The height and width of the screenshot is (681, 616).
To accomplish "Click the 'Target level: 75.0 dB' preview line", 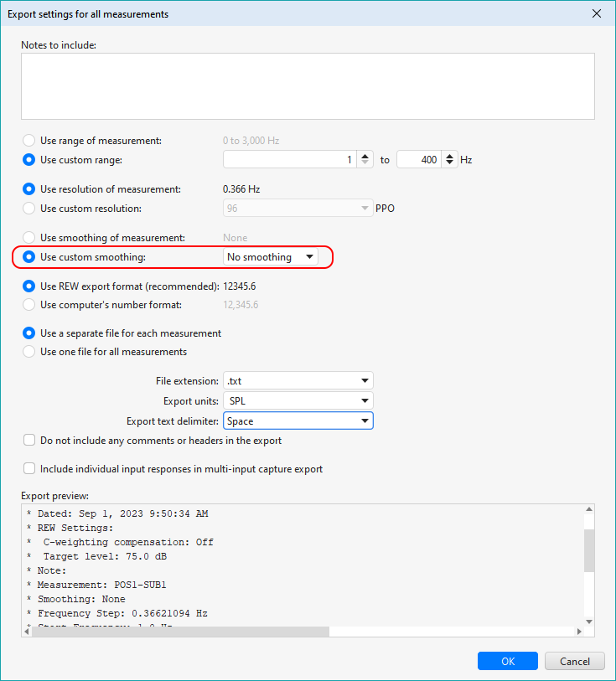I will pos(96,556).
